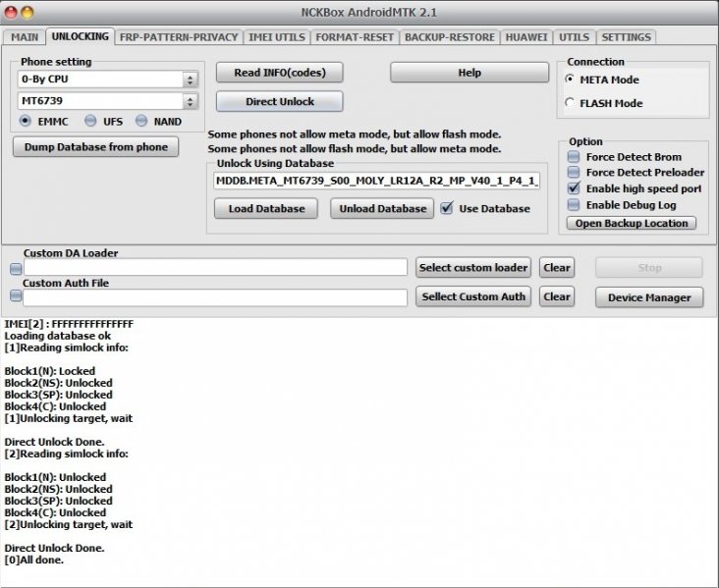Open the SETTINGS tab
This screenshot has height=588, width=719.
pos(626,37)
